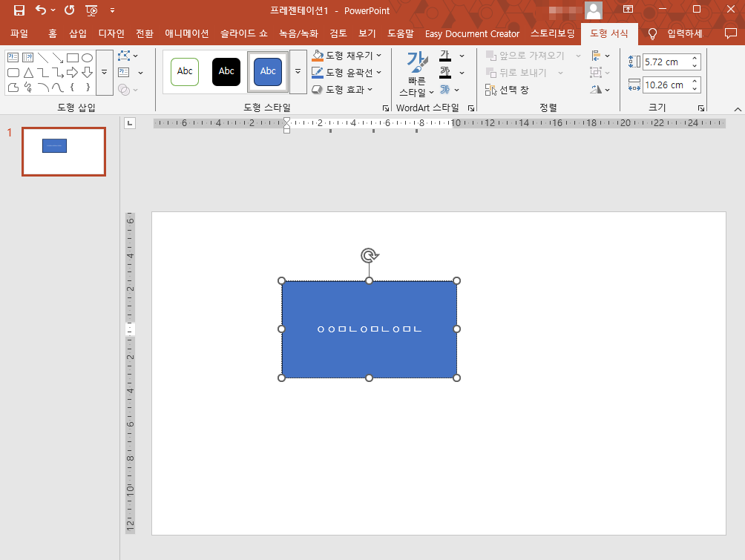
Task: Expand the shapes gallery More arrow
Action: click(x=105, y=72)
